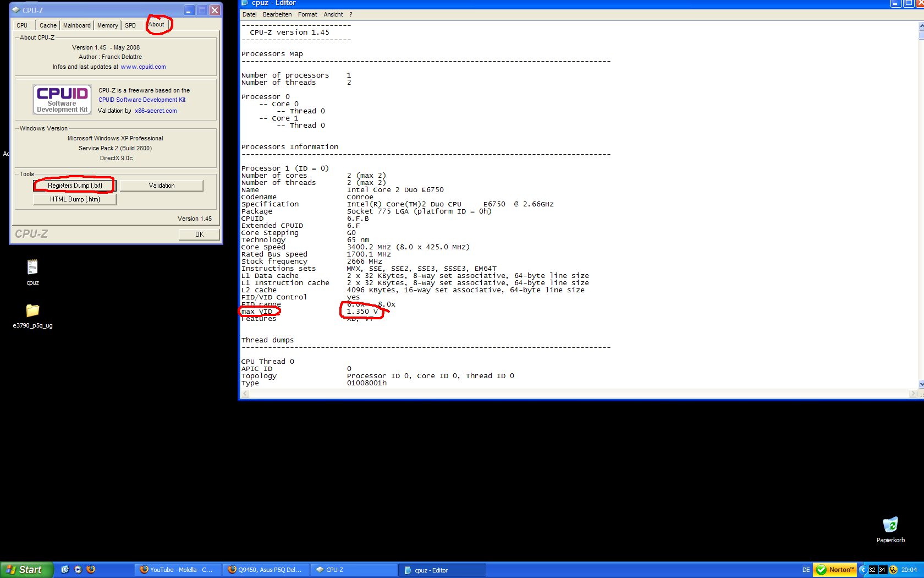Image resolution: width=924 pixels, height=578 pixels.
Task: Click the Validation button
Action: [162, 186]
